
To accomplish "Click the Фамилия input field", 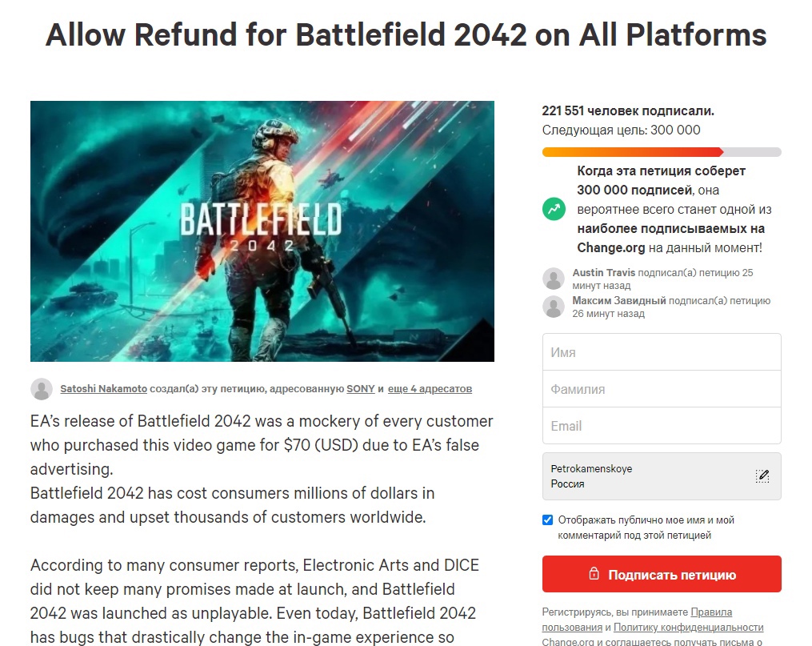I will [662, 389].
